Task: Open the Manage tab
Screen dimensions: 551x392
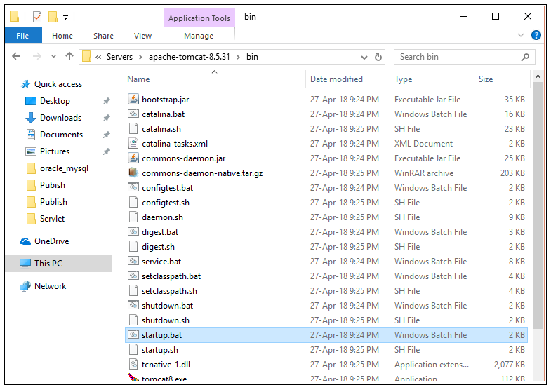Action: pyautogui.click(x=199, y=36)
